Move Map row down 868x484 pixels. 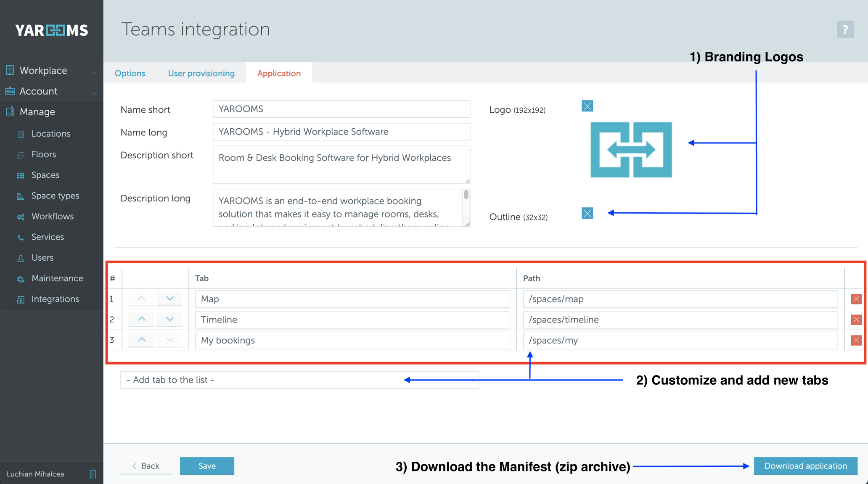(169, 299)
